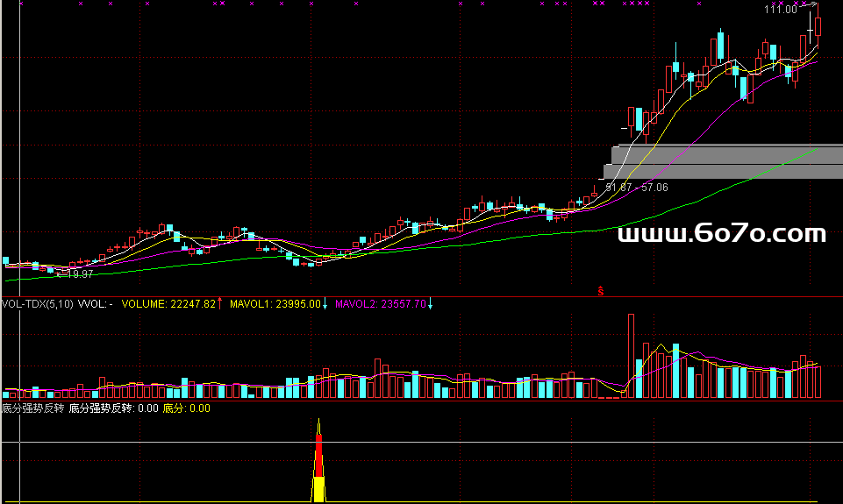
Task: Click the cyan down arrow after MAVOL1
Action: click(x=325, y=304)
